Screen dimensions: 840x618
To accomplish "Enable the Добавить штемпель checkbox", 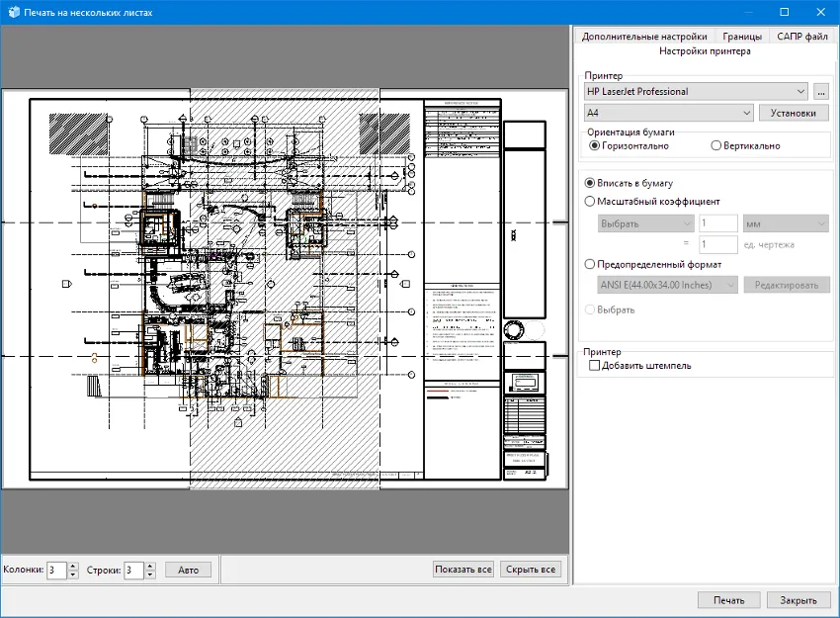I will point(639,366).
